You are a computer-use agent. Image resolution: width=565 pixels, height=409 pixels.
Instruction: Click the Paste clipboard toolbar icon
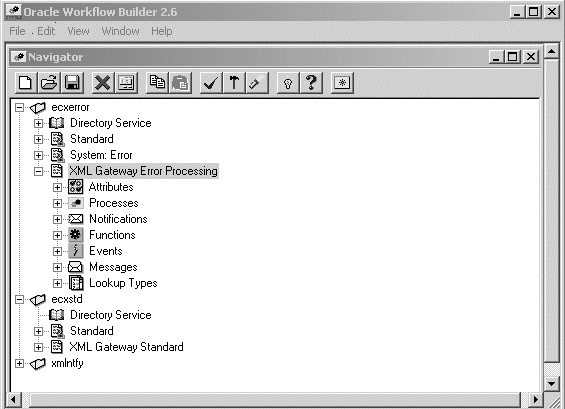coord(180,83)
